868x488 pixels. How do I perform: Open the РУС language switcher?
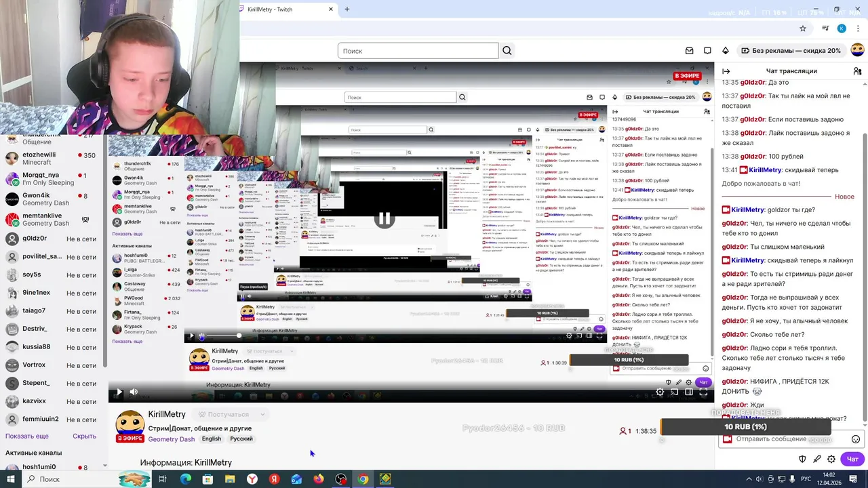806,479
